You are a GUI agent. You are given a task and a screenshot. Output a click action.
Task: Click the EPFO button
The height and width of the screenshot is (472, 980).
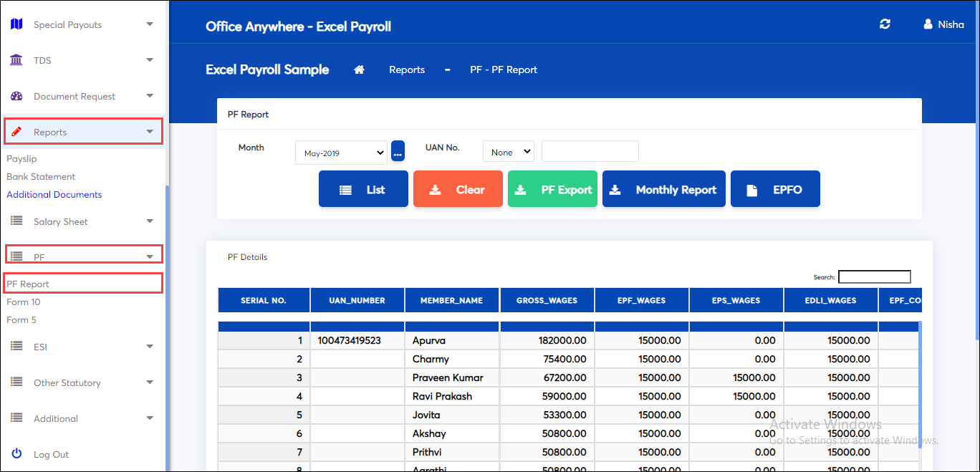[775, 189]
